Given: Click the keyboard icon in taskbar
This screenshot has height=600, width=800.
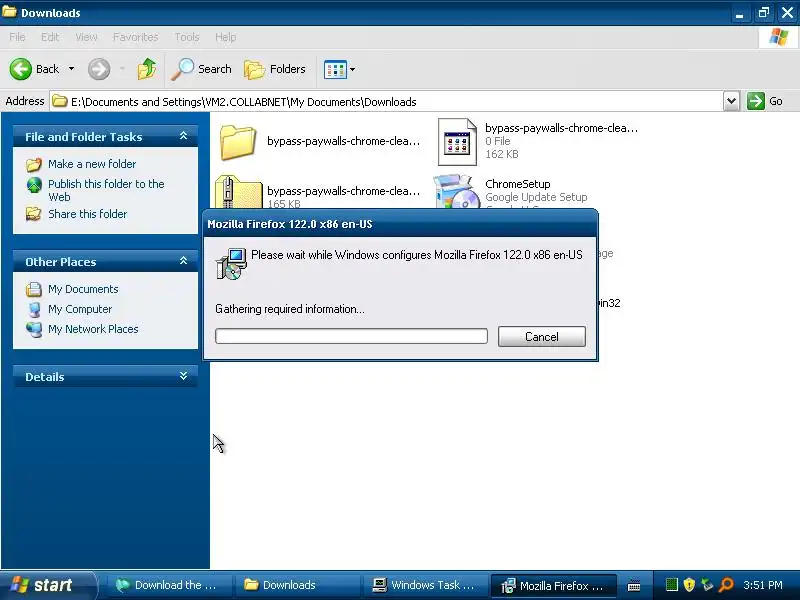Looking at the screenshot, I should click(634, 586).
